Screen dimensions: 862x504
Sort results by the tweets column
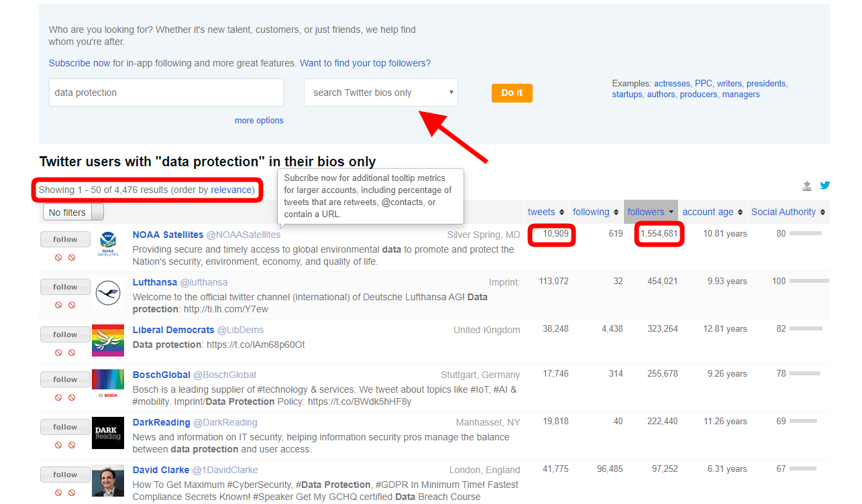click(546, 212)
